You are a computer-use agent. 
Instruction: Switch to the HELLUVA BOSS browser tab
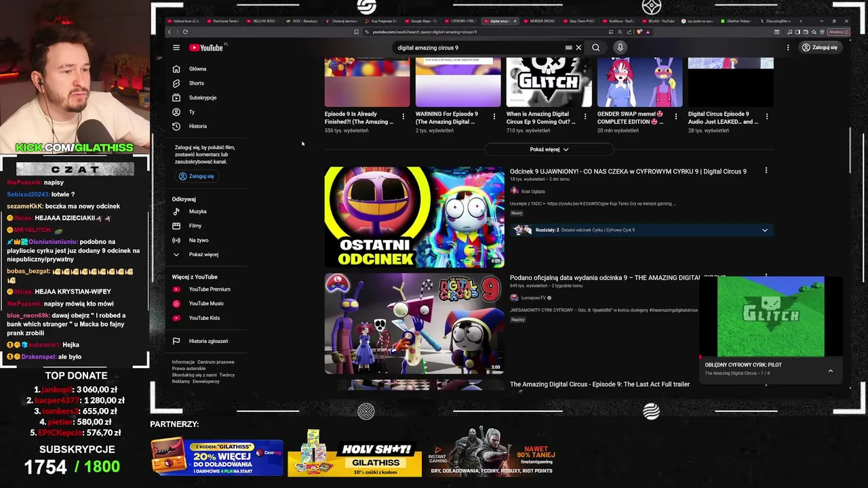pos(263,21)
